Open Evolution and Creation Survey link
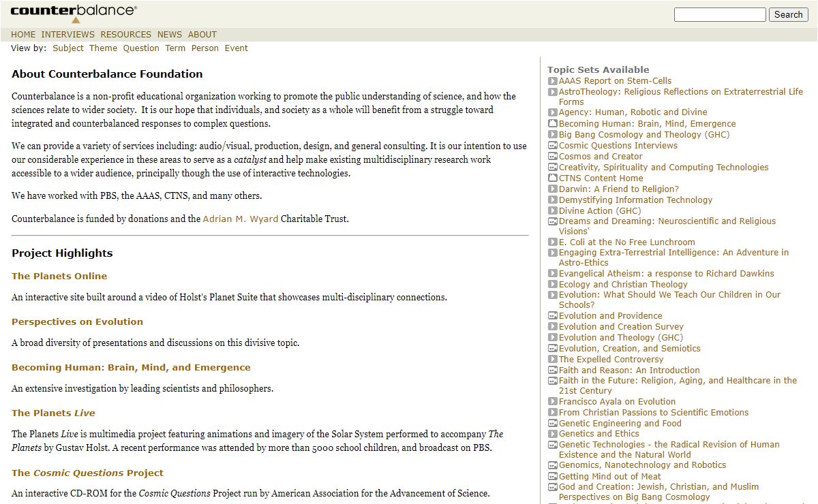The image size is (818, 504). (621, 327)
